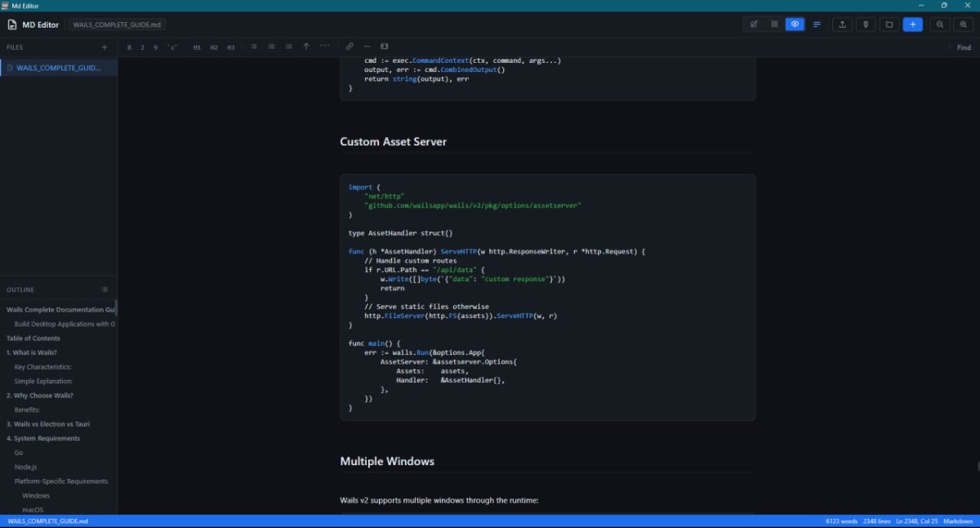The height and width of the screenshot is (528, 980).
Task: Insert a hyperlink with the link icon
Action: point(350,47)
